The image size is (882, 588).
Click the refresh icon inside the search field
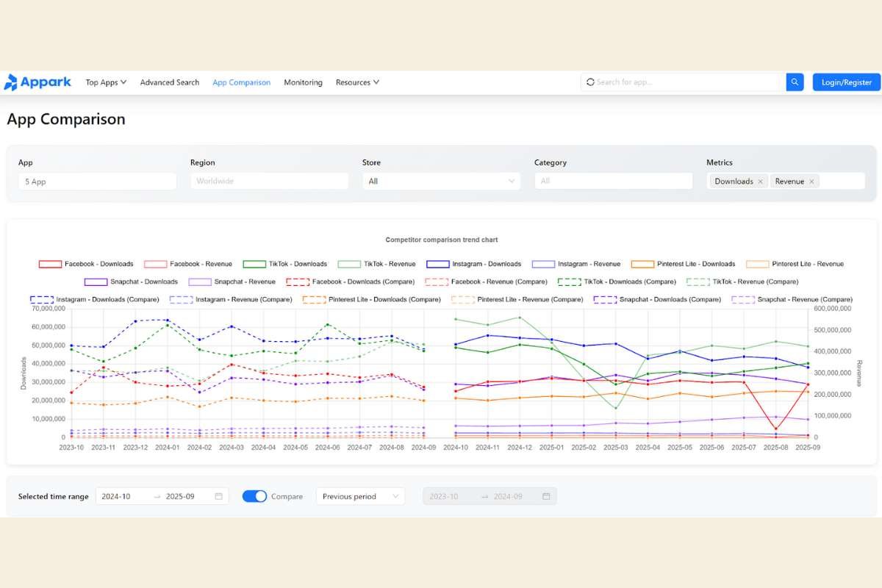pyautogui.click(x=591, y=82)
